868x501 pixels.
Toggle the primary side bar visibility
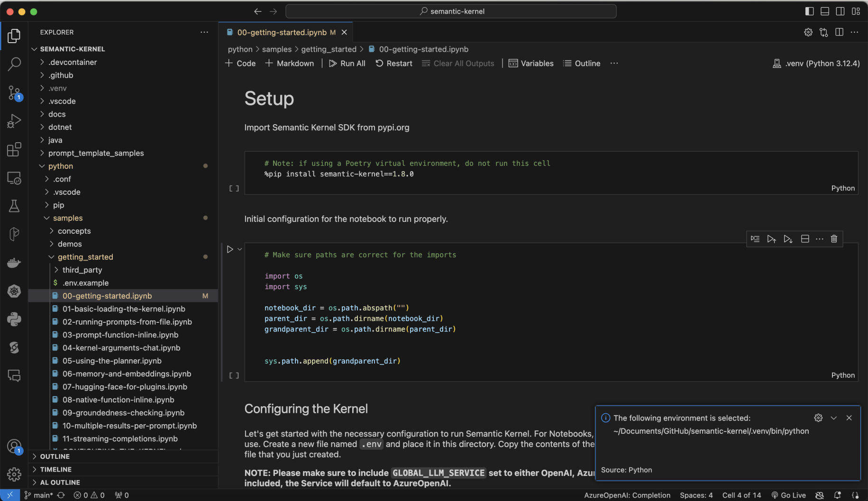[809, 11]
